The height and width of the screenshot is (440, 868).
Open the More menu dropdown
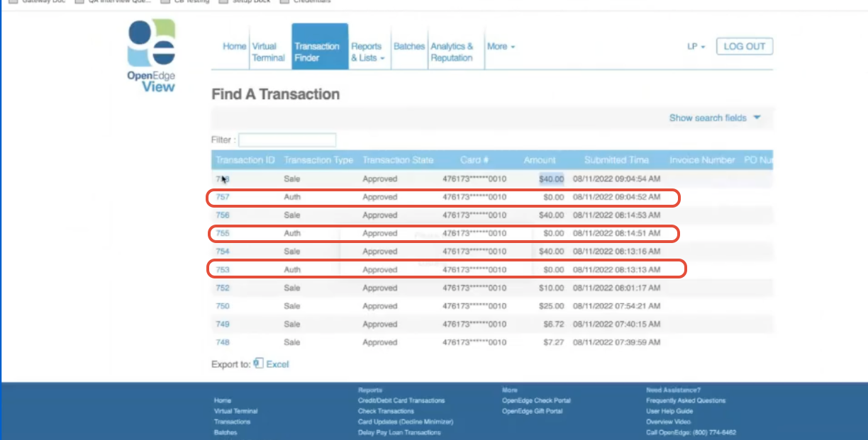click(x=501, y=47)
